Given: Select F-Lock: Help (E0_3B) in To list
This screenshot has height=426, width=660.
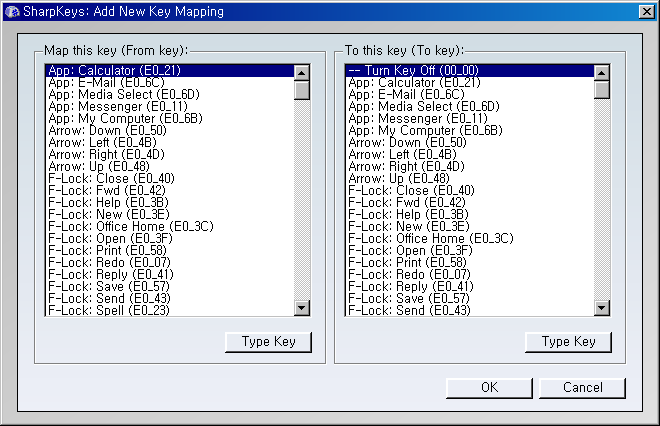Looking at the screenshot, I should coord(469,214).
